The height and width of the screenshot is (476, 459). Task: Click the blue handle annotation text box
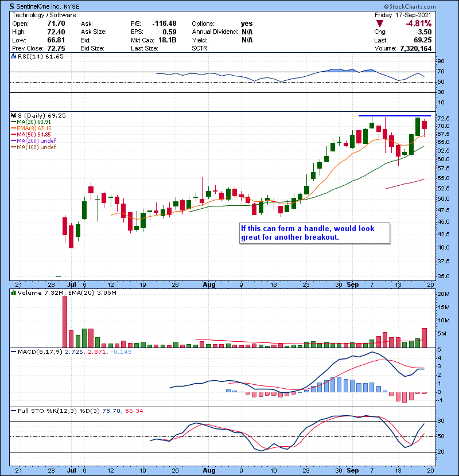[x=314, y=233]
